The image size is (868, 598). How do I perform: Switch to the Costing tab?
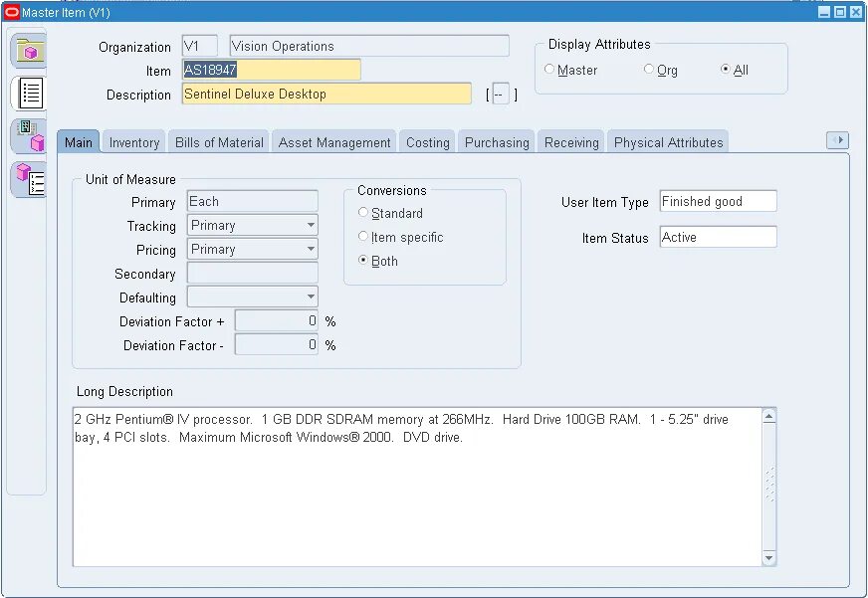tap(427, 142)
